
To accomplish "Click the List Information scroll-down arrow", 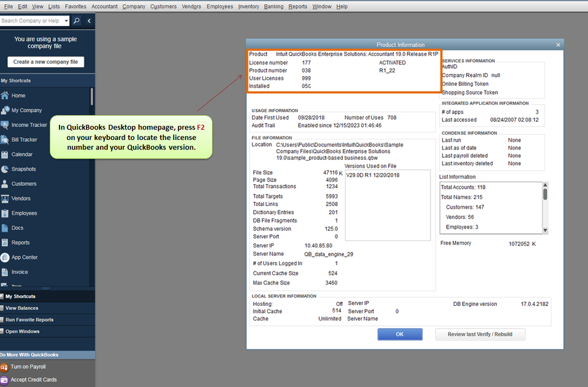I will click(545, 231).
